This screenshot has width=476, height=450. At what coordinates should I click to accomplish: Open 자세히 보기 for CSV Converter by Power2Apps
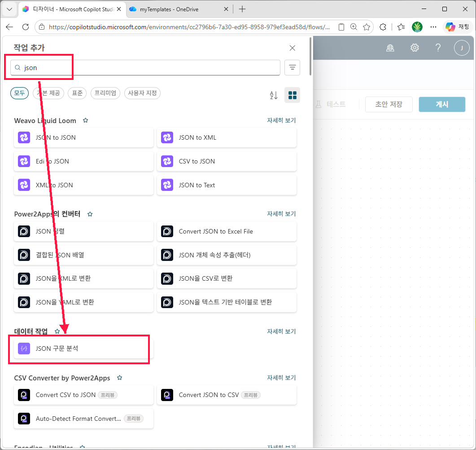click(x=281, y=378)
